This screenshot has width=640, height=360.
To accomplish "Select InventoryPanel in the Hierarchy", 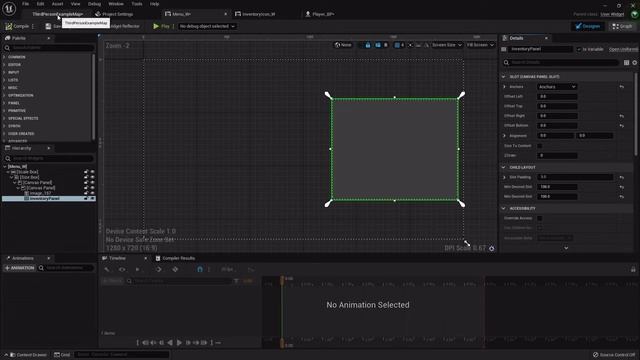I will pyautogui.click(x=44, y=198).
